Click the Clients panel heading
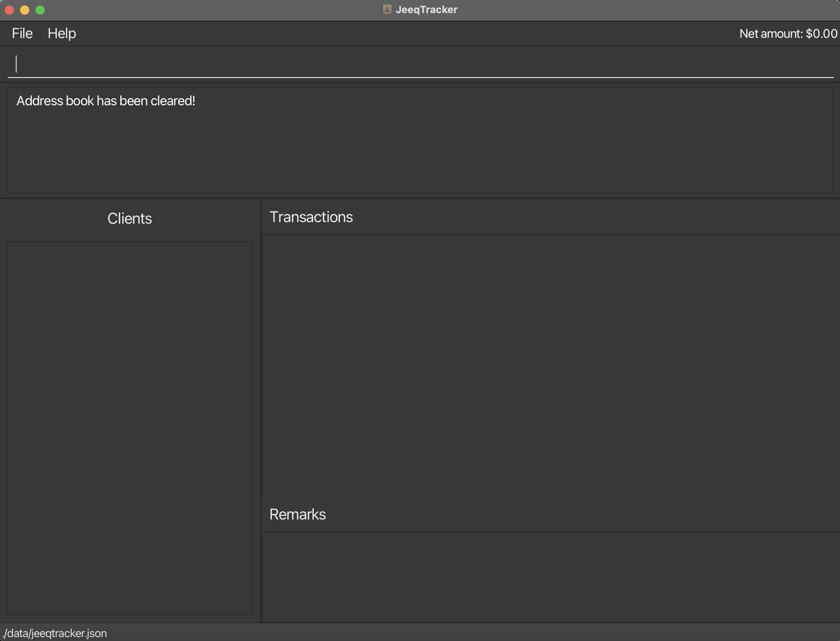 click(130, 219)
